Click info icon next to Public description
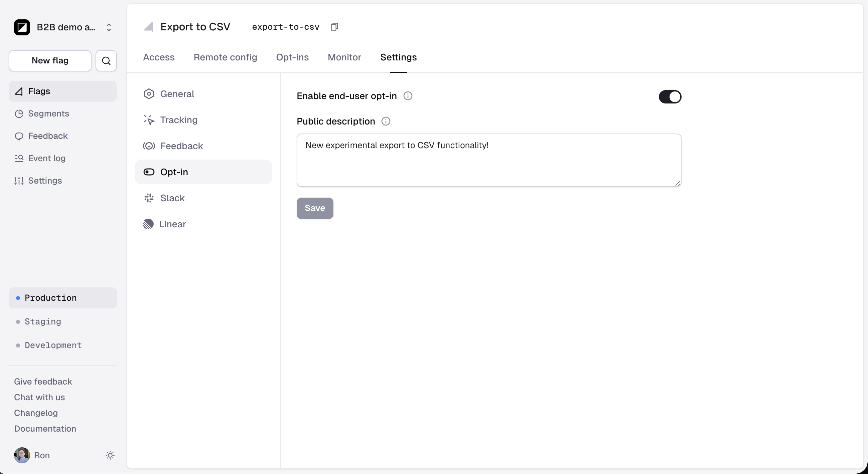Image resolution: width=868 pixels, height=474 pixels. pos(386,122)
